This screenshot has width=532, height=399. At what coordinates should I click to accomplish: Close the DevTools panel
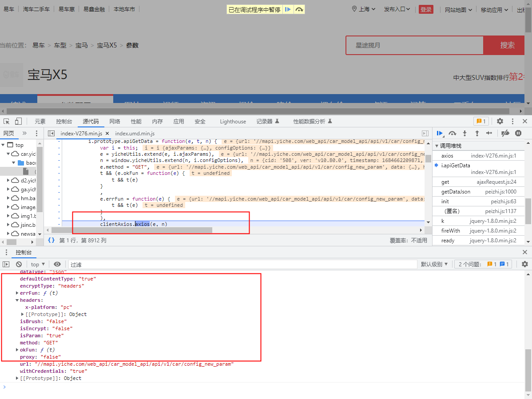pyautogui.click(x=525, y=121)
